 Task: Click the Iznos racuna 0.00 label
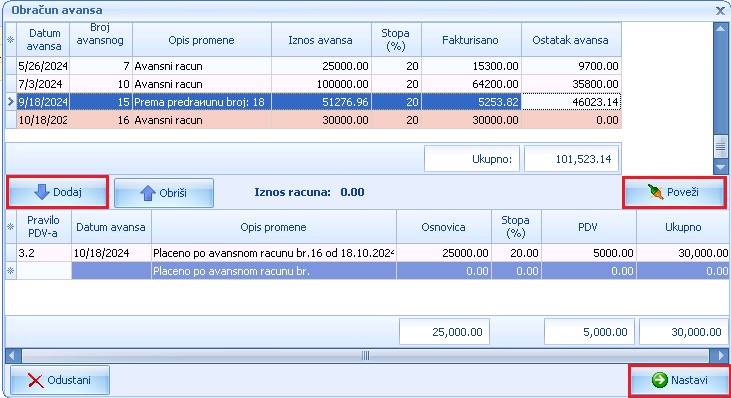(310, 192)
